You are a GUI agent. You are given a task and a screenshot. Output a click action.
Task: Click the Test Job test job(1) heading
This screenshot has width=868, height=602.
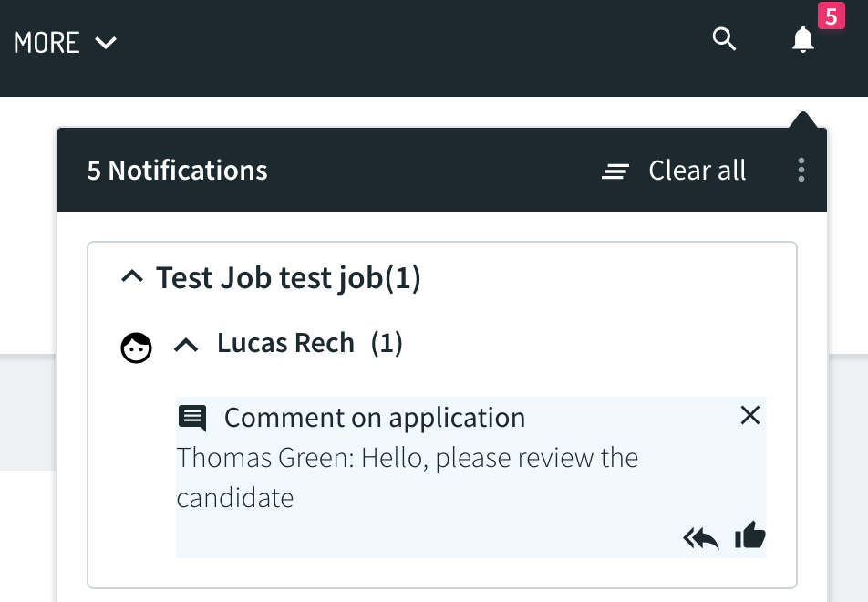(x=288, y=277)
